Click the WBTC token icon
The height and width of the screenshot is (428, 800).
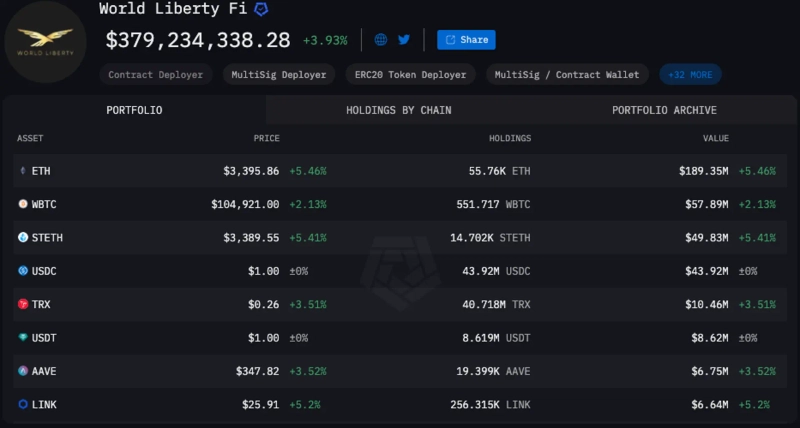(x=23, y=204)
